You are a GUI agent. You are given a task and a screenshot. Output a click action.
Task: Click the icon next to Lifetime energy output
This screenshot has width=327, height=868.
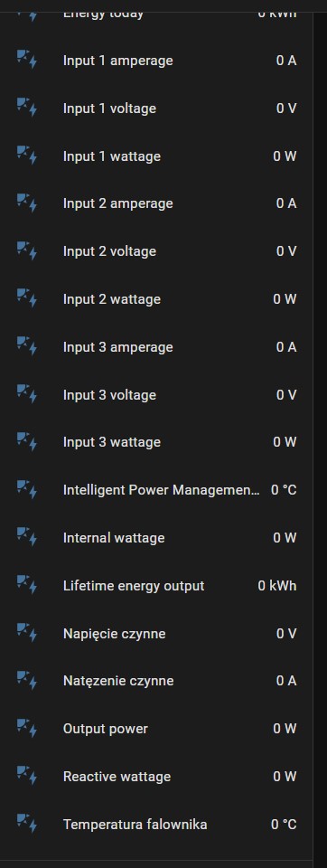[26, 585]
